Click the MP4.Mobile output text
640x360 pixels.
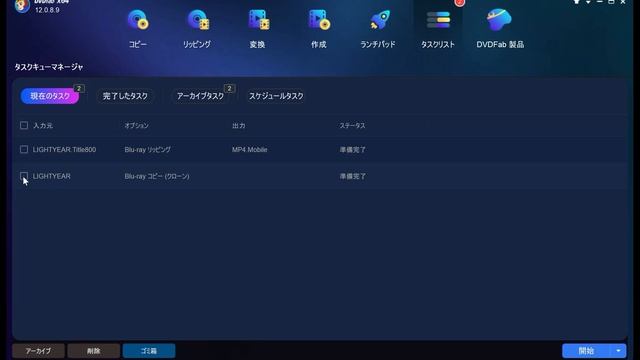(x=250, y=149)
